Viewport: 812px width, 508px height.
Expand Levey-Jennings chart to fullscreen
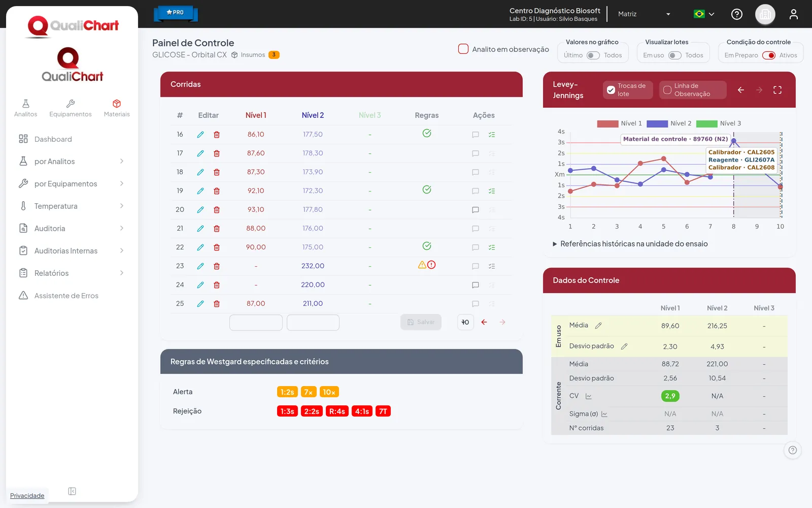[x=777, y=90]
